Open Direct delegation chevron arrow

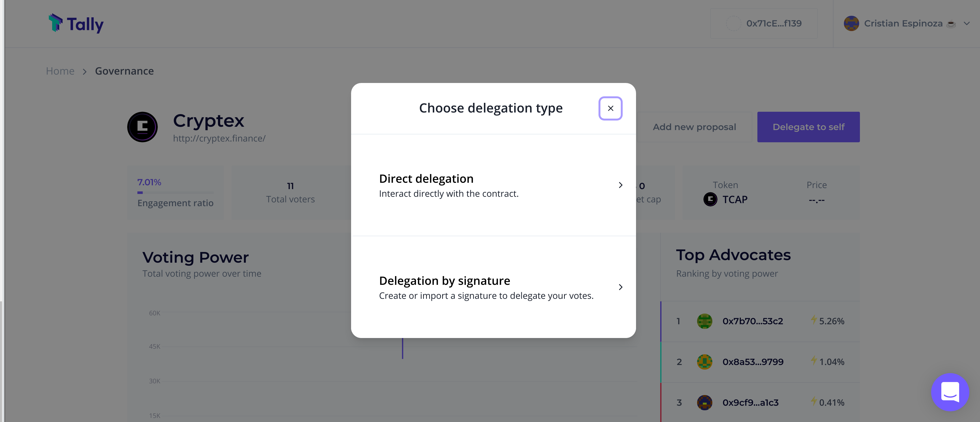(x=621, y=185)
